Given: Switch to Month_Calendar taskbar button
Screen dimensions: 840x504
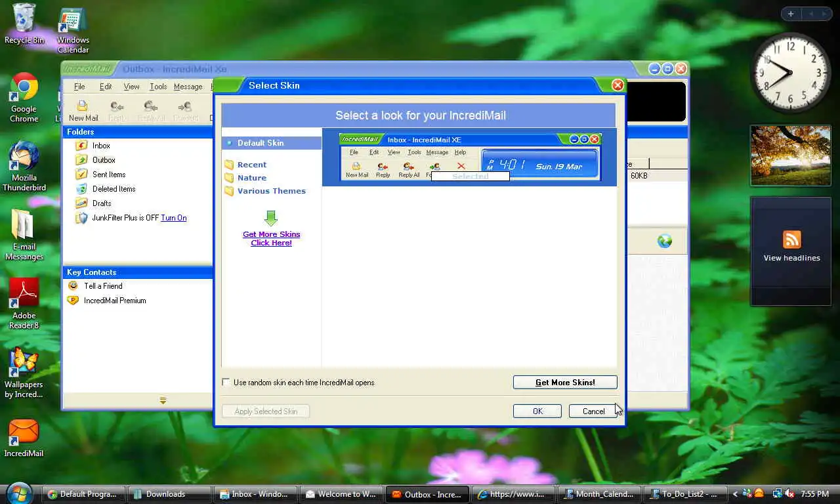Looking at the screenshot, I should 598,494.
